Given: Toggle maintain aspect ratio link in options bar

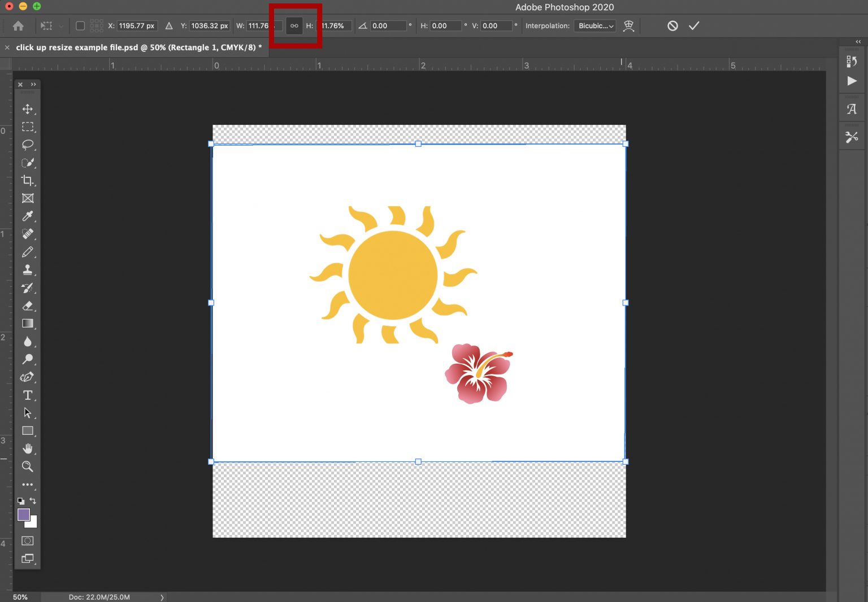Looking at the screenshot, I should tap(293, 25).
